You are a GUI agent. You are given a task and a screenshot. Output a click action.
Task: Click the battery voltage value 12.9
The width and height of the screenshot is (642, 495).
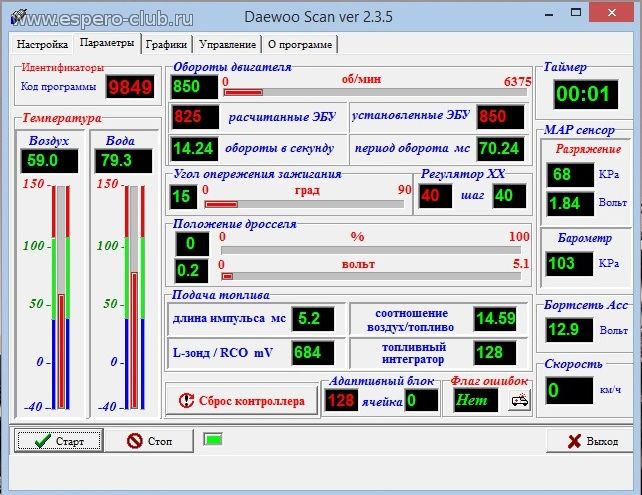(x=570, y=330)
